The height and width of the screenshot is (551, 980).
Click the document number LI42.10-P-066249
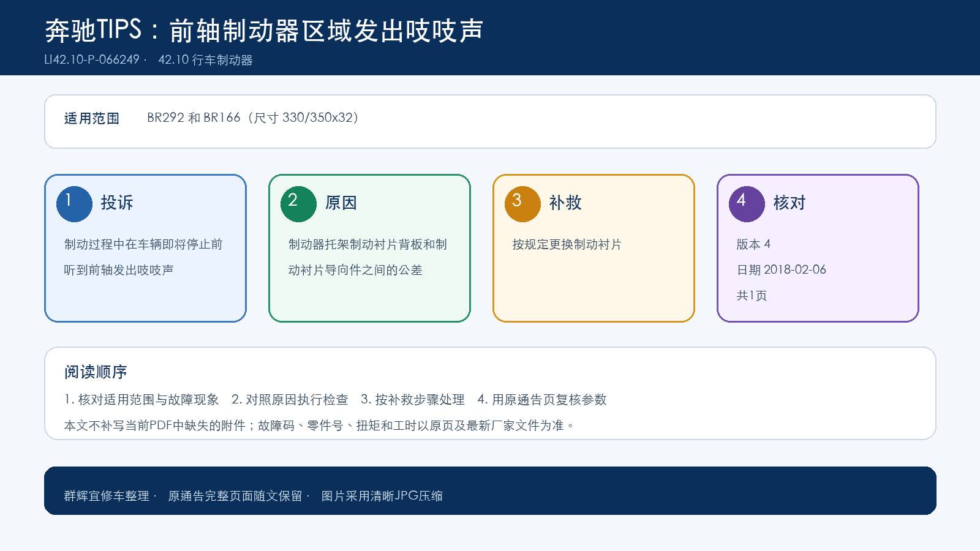[x=92, y=60]
